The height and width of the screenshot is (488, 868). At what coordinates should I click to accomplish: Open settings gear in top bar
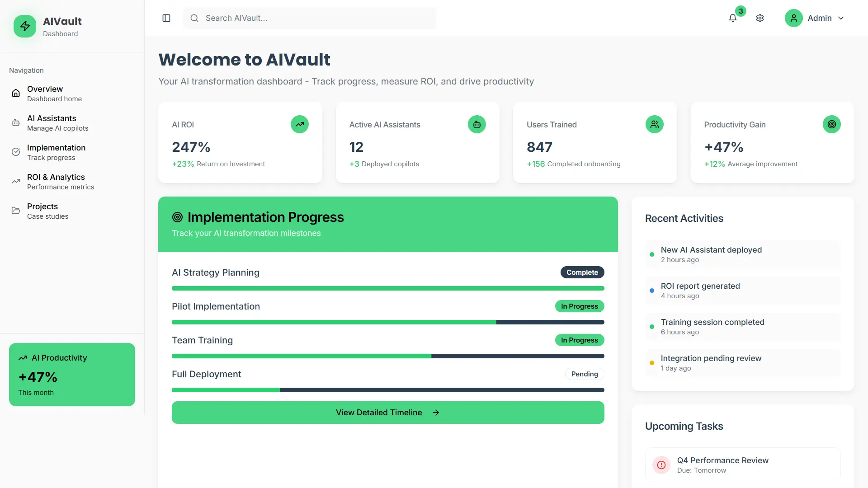760,18
